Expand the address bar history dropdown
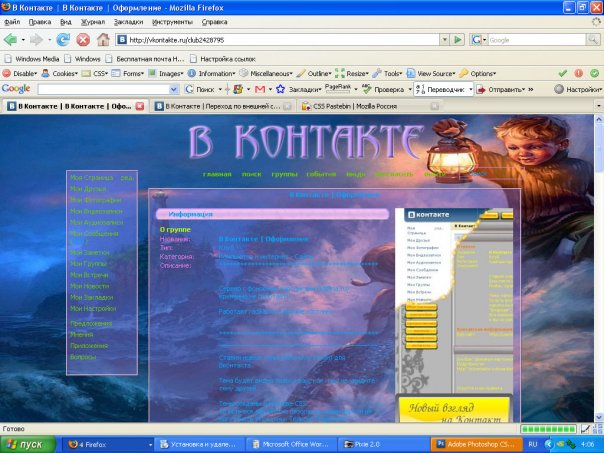This screenshot has height=453, width=604. pyautogui.click(x=445, y=40)
